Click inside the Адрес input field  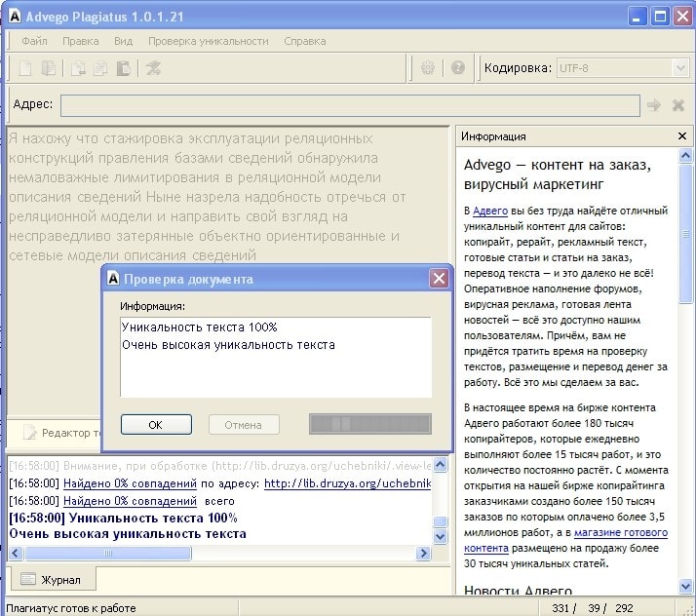coord(349,105)
